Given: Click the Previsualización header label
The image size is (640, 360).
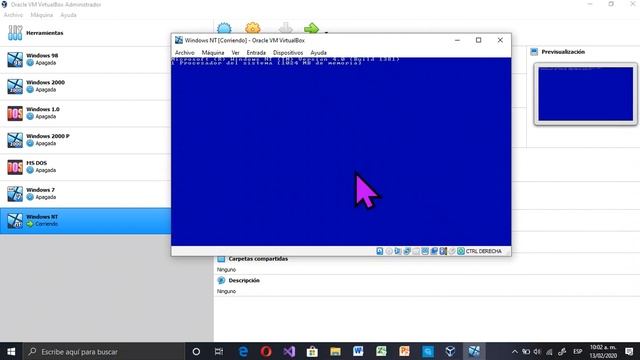Looking at the screenshot, I should click(x=563, y=52).
